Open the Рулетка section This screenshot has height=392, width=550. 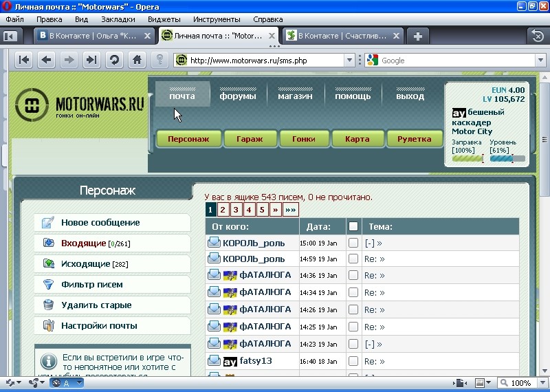[415, 139]
